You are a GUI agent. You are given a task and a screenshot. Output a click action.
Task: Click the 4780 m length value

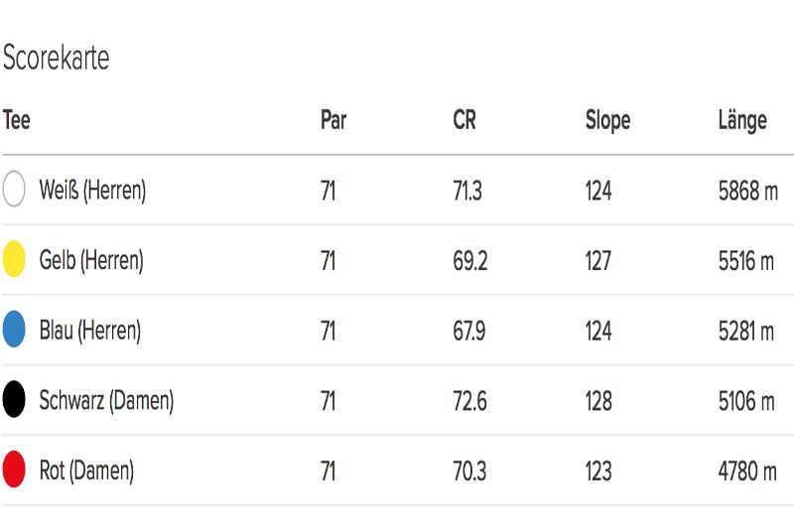(x=747, y=471)
